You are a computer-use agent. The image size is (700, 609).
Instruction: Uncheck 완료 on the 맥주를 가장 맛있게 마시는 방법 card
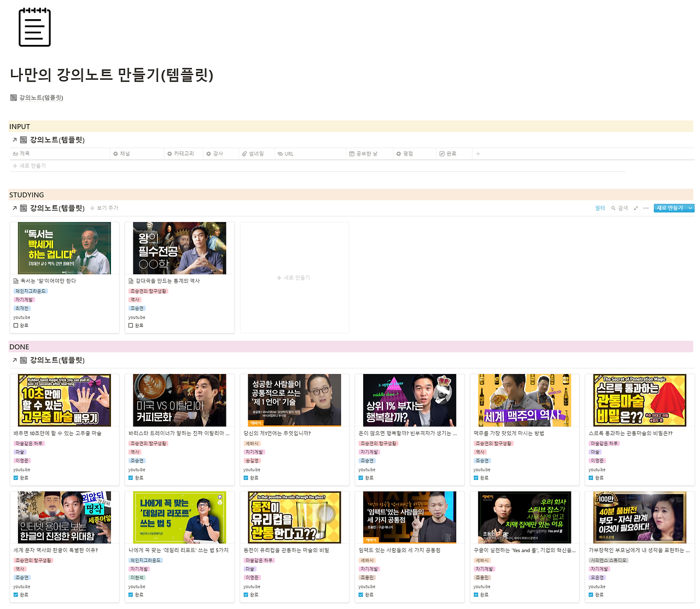(476, 478)
